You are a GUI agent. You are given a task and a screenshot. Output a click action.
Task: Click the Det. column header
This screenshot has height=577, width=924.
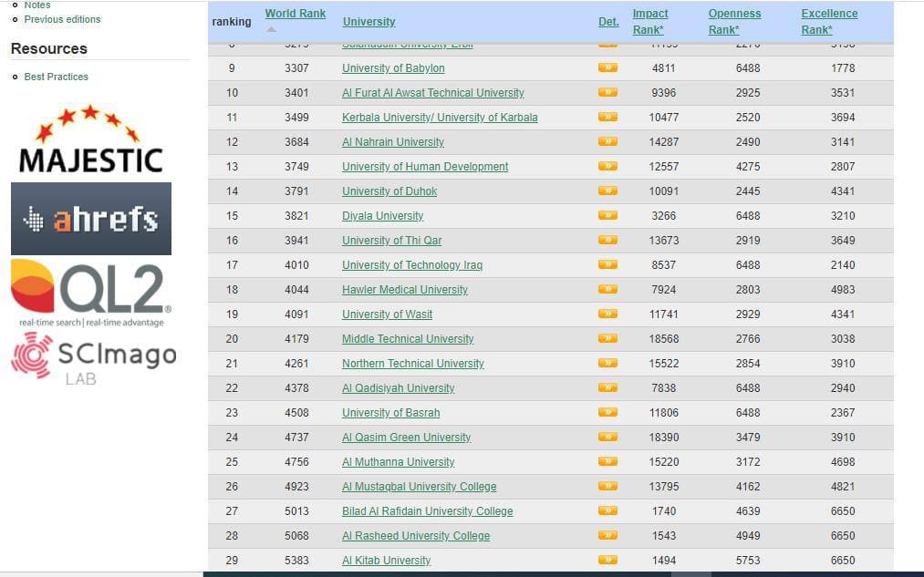tap(608, 22)
